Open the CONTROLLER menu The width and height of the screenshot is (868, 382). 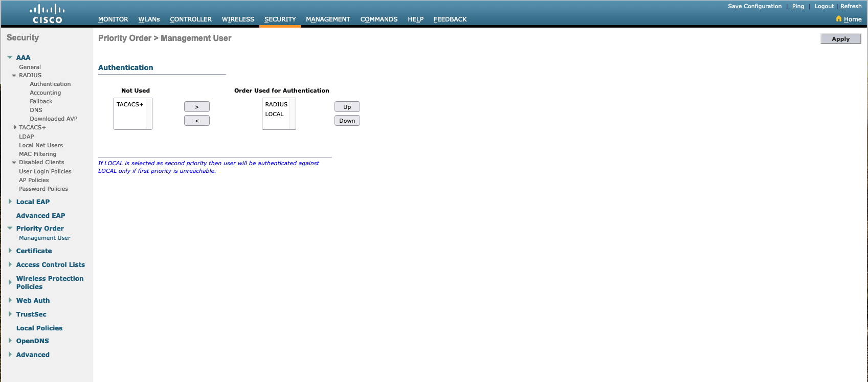point(191,19)
